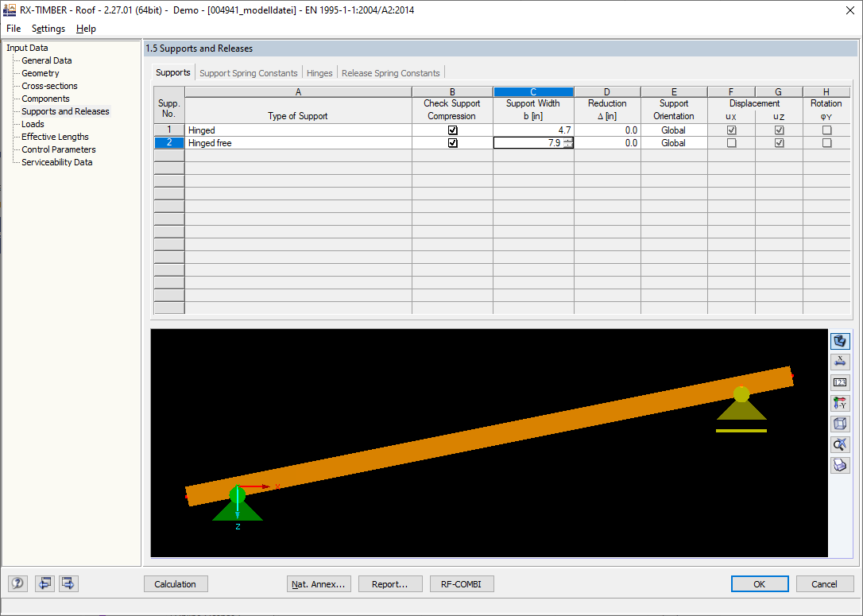Go to next input window arrow icon

pos(68,583)
